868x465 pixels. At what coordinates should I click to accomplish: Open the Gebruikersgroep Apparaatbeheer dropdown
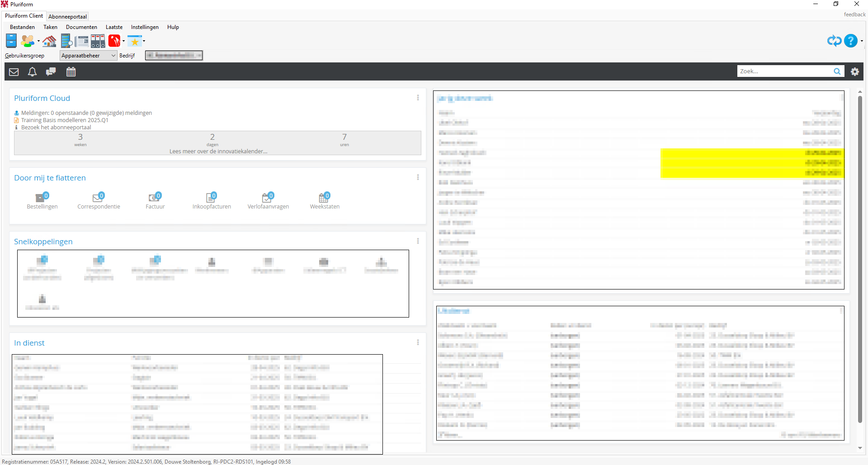[x=89, y=56]
